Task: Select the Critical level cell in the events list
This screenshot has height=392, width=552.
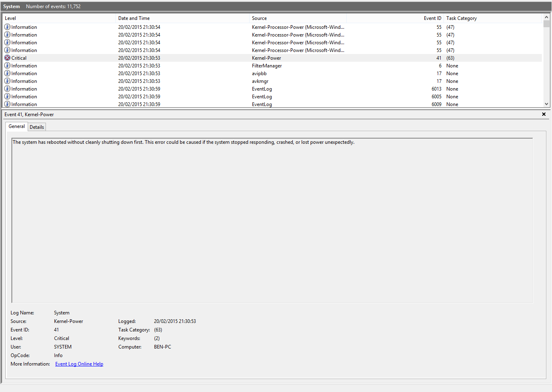Action: click(x=19, y=58)
